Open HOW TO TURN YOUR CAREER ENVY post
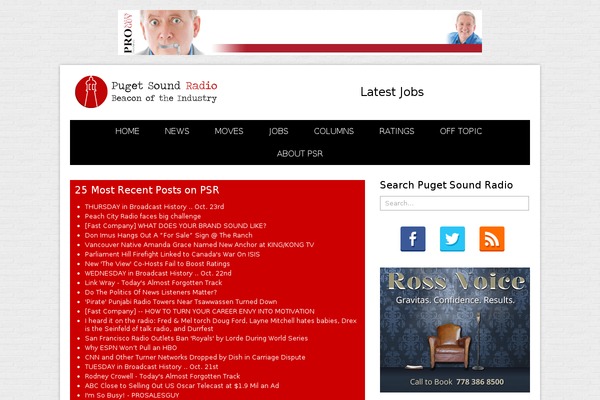The width and height of the screenshot is (600, 400). coord(199,311)
